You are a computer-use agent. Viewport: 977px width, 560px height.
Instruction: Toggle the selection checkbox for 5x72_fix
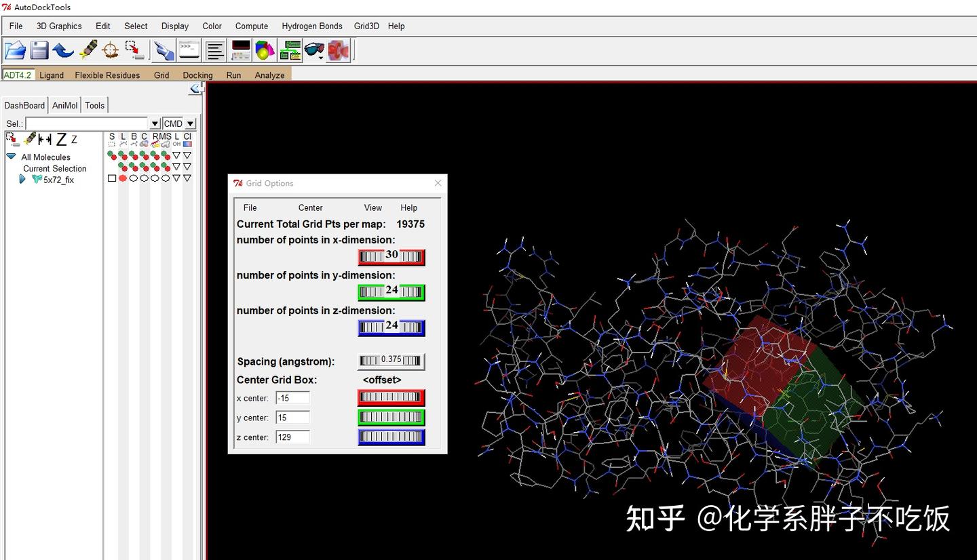point(111,178)
